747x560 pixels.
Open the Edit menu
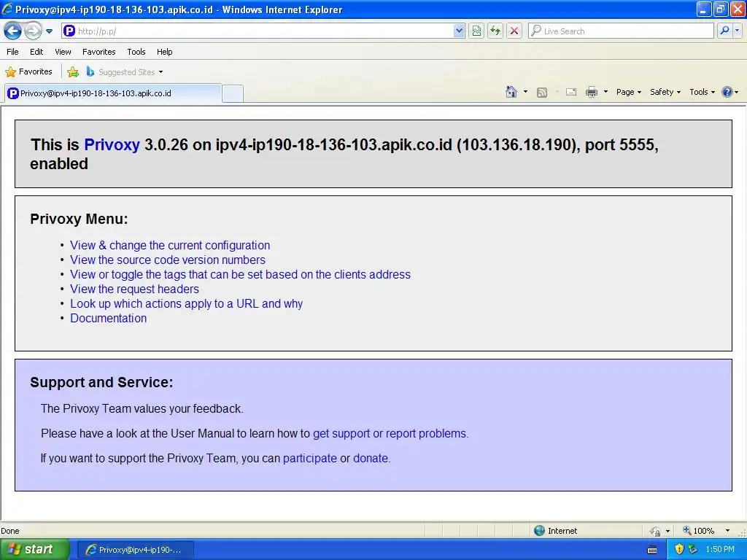[x=36, y=52]
